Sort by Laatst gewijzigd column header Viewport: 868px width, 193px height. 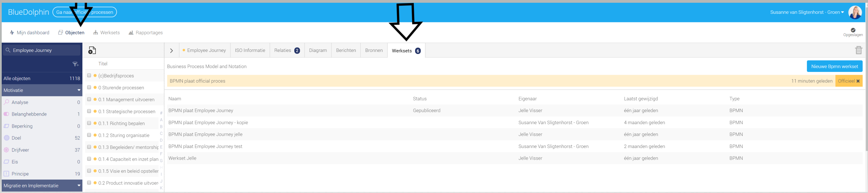click(641, 99)
